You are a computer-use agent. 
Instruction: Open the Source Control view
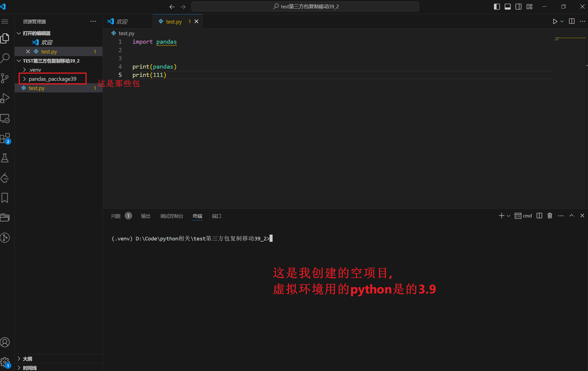point(5,78)
